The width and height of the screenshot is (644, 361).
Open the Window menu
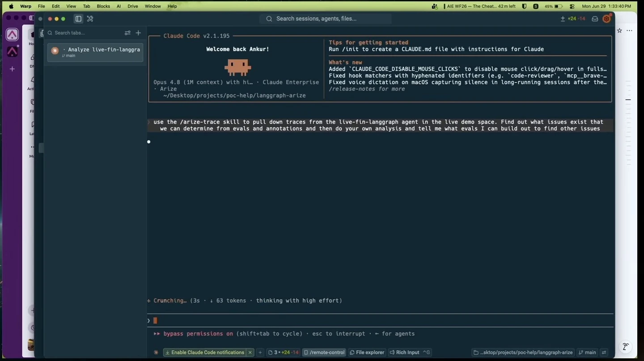(x=153, y=6)
